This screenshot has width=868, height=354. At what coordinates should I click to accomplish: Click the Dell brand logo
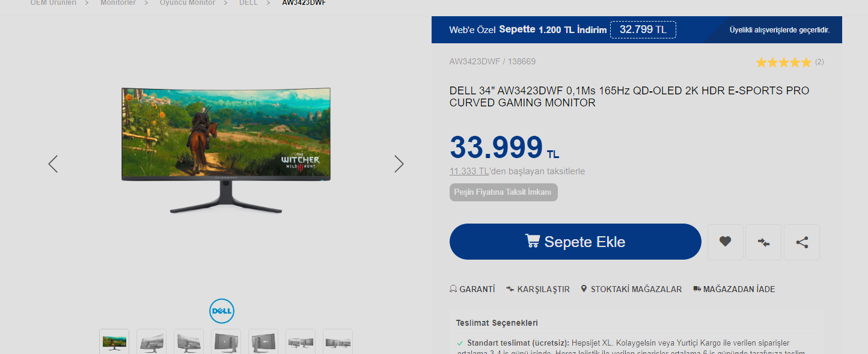pos(222,311)
